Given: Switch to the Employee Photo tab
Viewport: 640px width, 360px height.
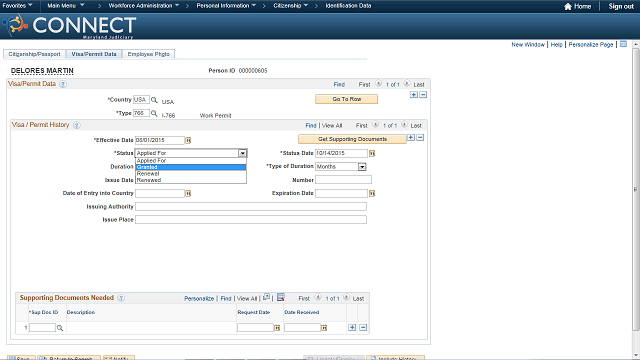Looking at the screenshot, I should pos(149,54).
